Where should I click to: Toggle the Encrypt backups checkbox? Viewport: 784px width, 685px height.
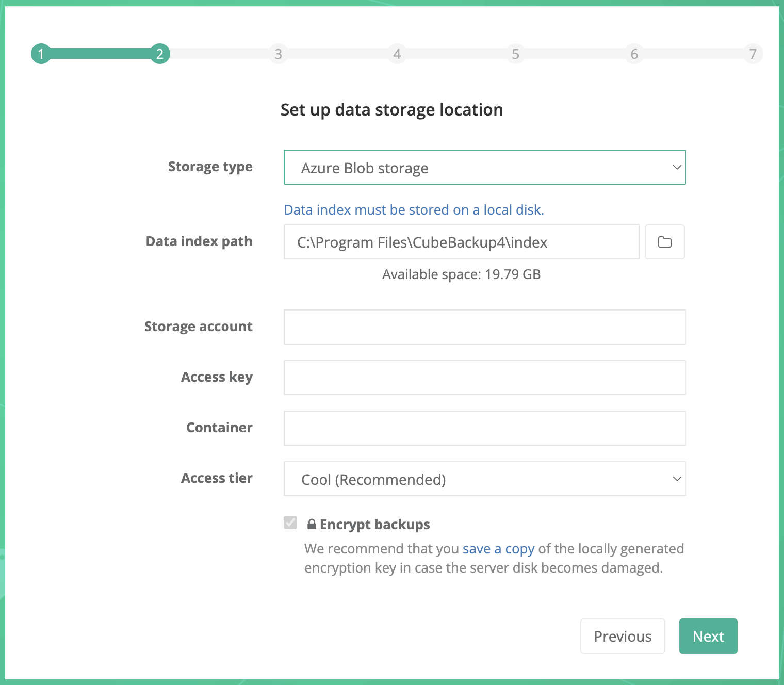[290, 523]
